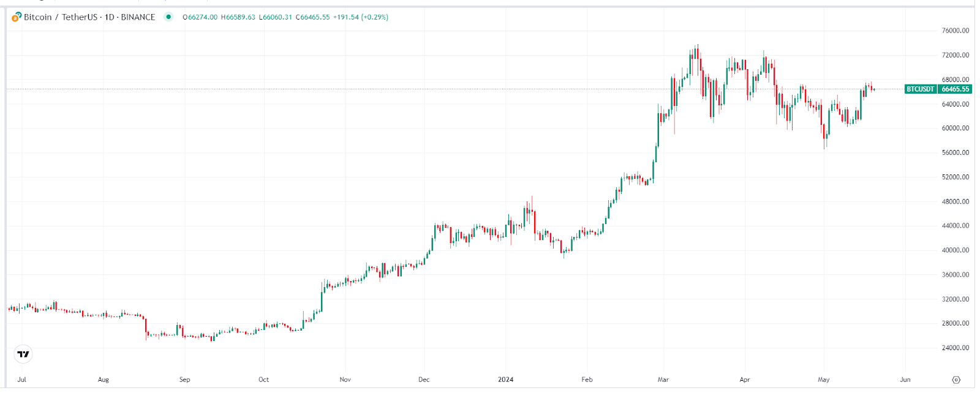Viewport: 980px width, 393px height.
Task: Click the low price value 66060.31
Action: 276,17
